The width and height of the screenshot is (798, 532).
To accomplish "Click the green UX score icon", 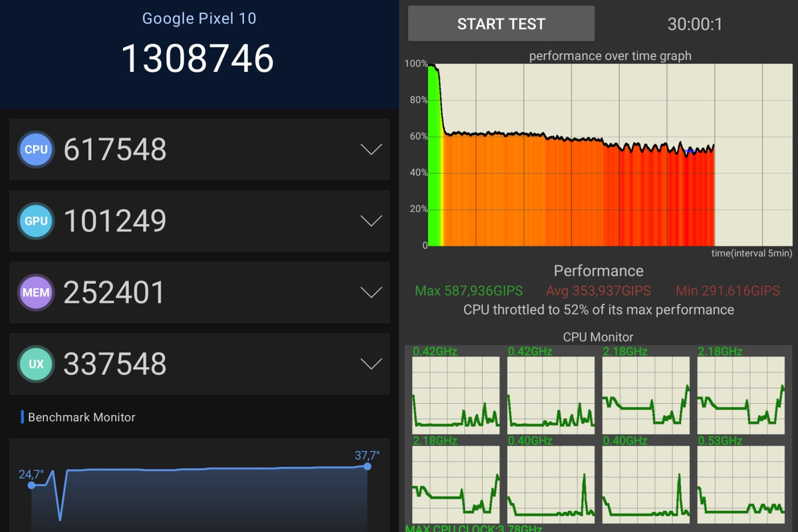I will coord(36,364).
